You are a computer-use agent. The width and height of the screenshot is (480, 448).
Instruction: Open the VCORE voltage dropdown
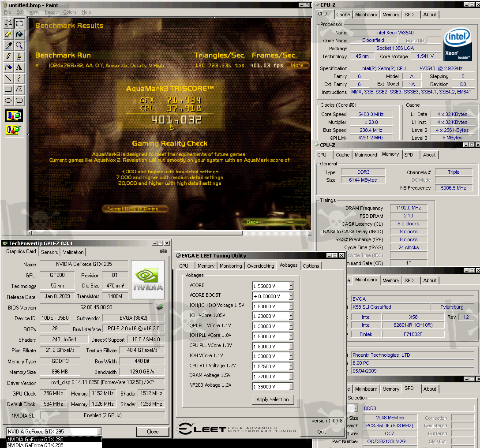pyautogui.click(x=291, y=286)
